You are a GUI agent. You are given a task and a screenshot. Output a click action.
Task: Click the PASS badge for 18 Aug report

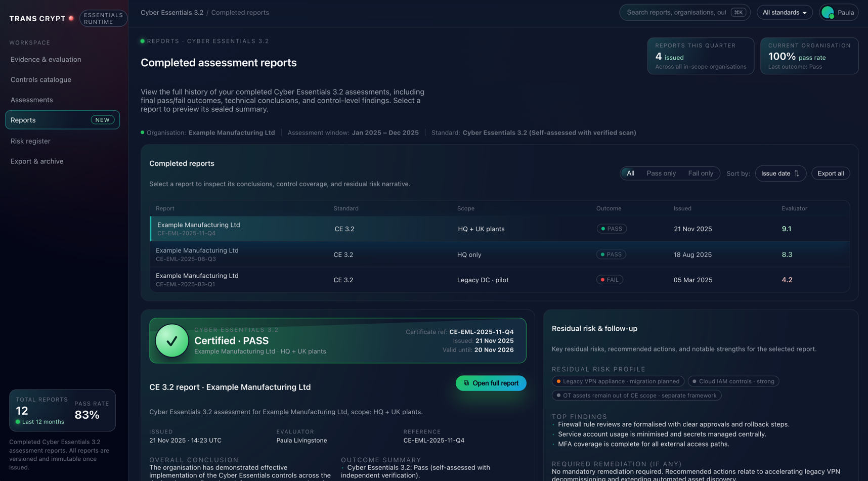point(611,254)
